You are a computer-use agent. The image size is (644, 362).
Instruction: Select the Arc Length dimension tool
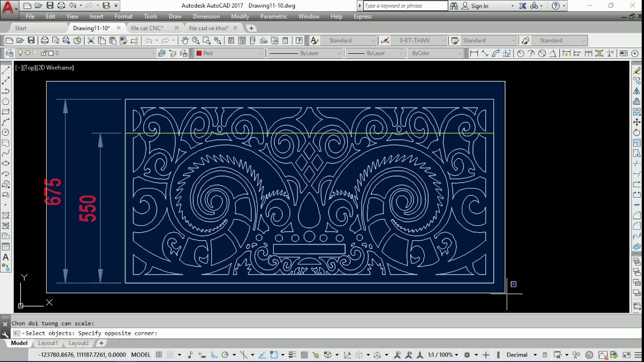point(496,53)
